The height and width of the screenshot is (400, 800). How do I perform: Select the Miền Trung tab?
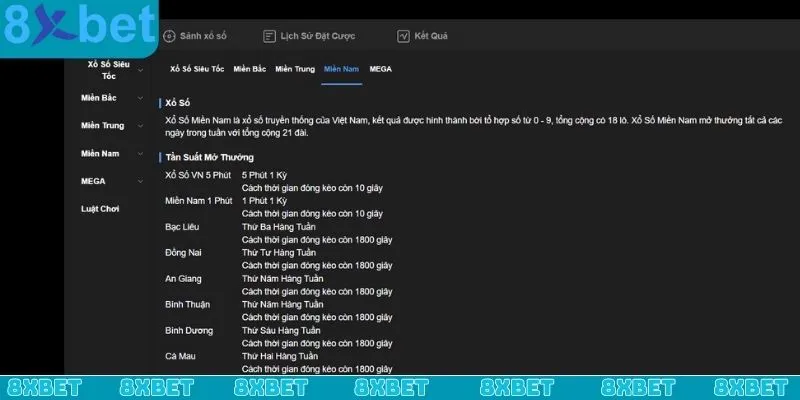pyautogui.click(x=295, y=69)
